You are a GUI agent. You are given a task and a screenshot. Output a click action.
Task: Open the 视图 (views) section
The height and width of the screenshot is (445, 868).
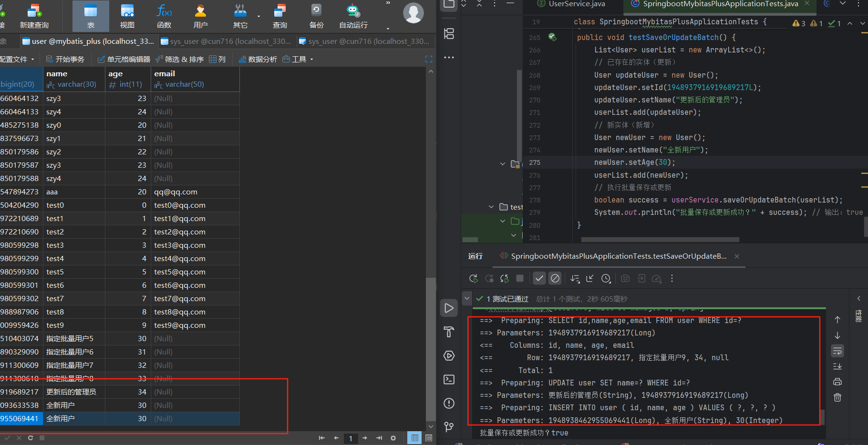click(127, 16)
